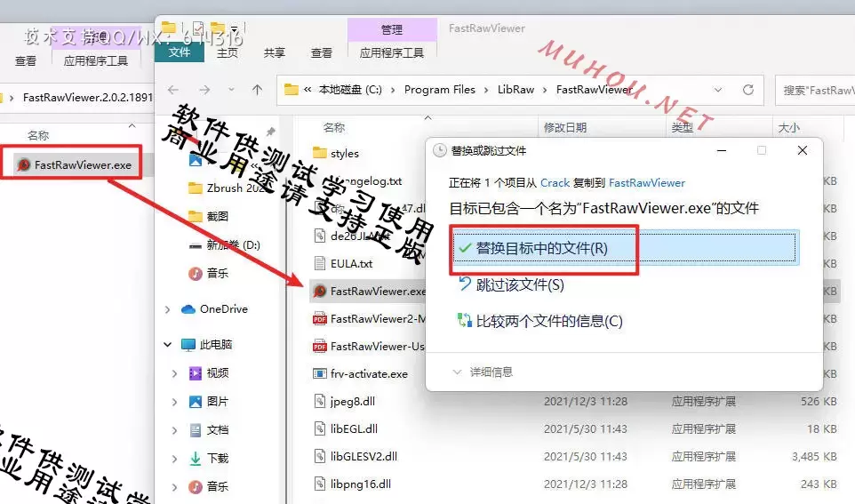Expand the 图片 tree node
This screenshot has width=855, height=504.
(174, 402)
